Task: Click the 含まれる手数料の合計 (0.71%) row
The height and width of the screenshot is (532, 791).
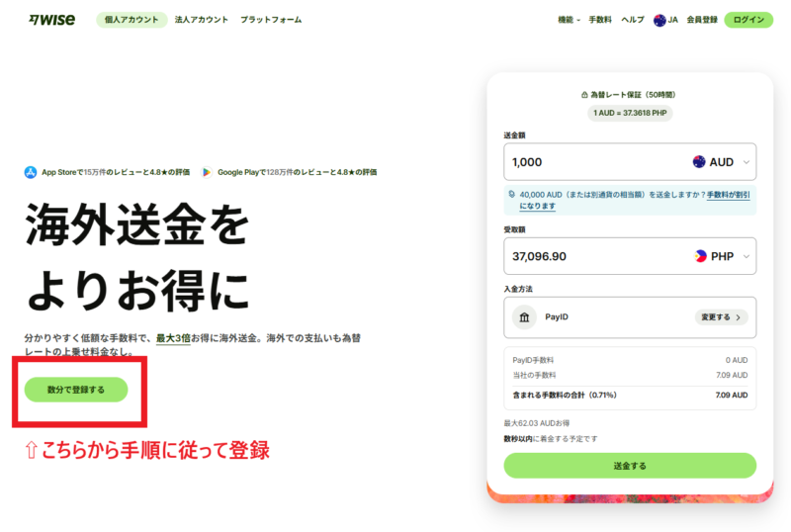Action: point(630,396)
